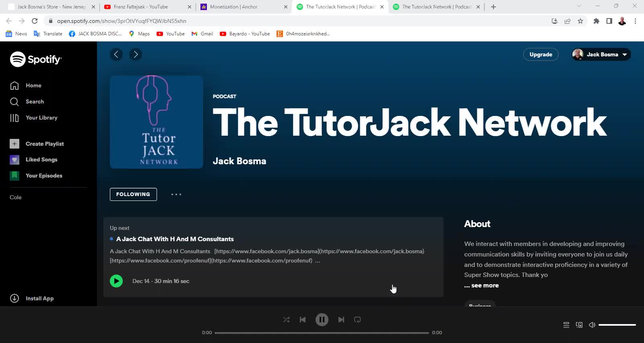Click install app icon in address bar
The height and width of the screenshot is (343, 644).
coord(555,21)
